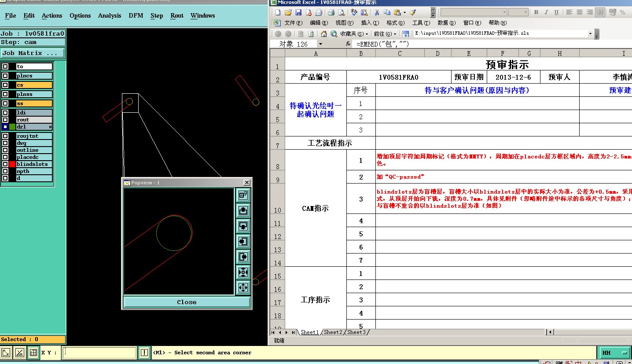Image resolution: width=632 pixels, height=364 pixels.
Task: Click the Job Matrix button
Action: point(33,53)
